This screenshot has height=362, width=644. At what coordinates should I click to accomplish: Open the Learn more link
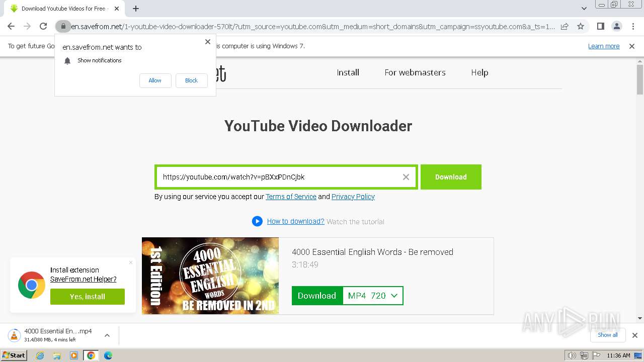(604, 46)
